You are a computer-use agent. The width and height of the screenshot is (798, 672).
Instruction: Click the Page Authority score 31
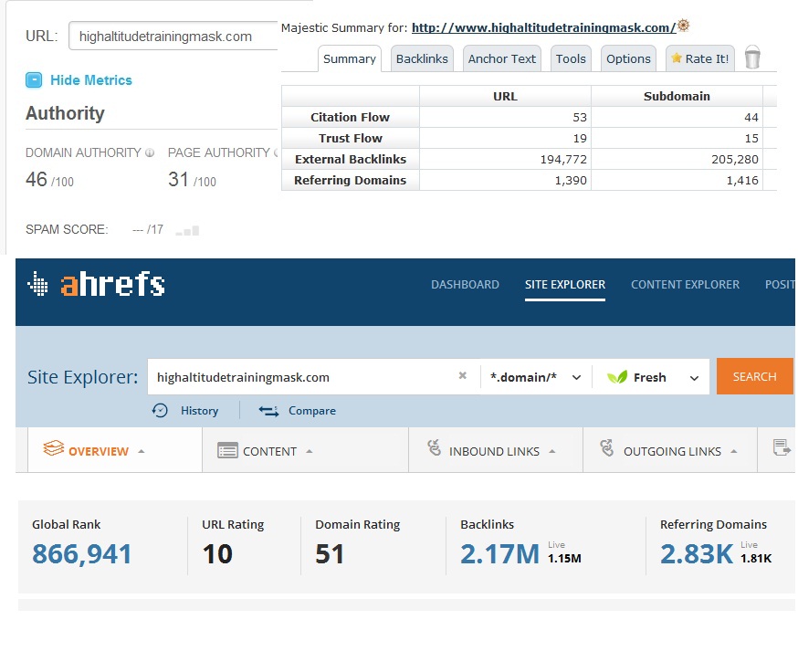coord(179,179)
